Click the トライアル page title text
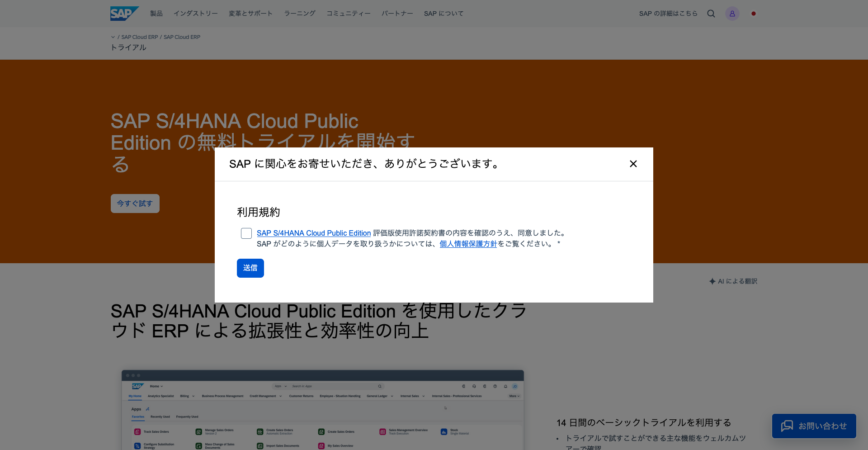868x450 pixels. (x=128, y=47)
